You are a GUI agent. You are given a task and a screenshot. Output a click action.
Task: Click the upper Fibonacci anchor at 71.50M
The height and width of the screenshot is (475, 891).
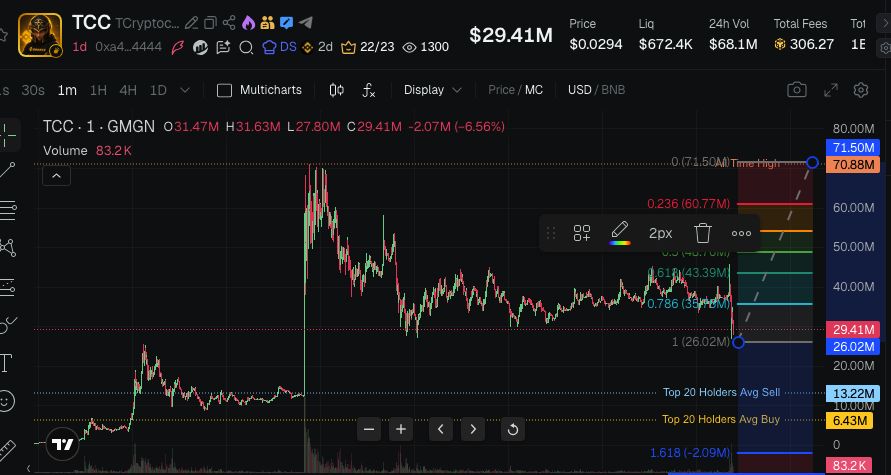point(813,162)
